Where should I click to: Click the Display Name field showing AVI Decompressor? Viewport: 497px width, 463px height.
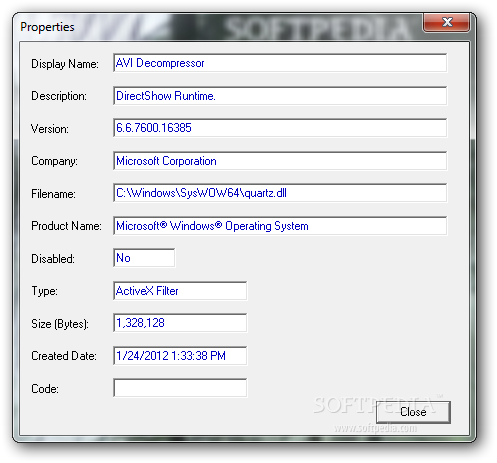pos(280,63)
